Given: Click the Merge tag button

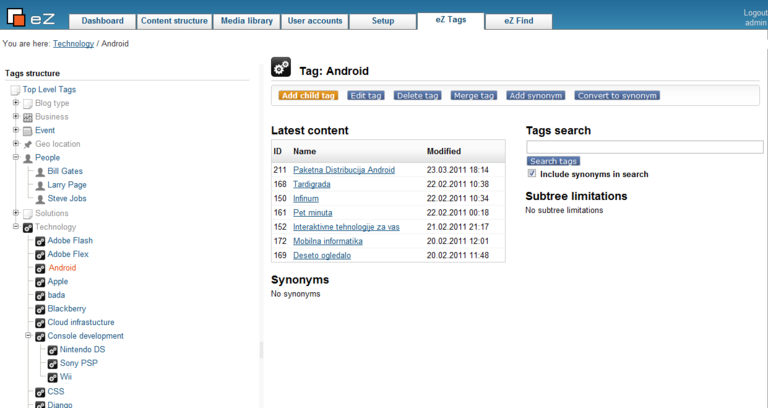Looking at the screenshot, I should click(474, 96).
